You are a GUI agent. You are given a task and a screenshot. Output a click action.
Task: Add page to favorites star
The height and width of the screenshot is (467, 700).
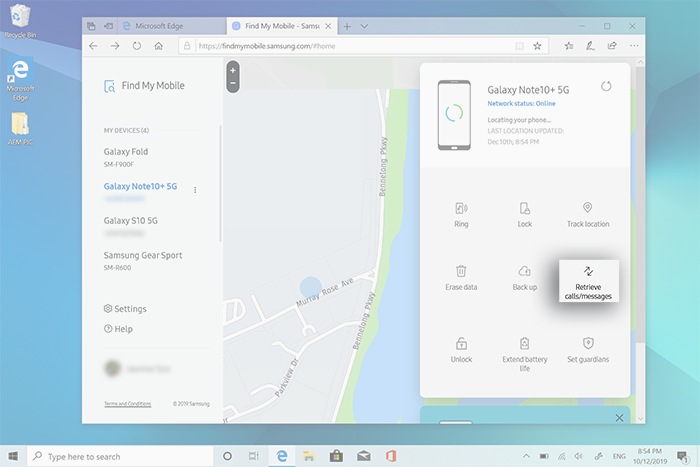point(537,46)
